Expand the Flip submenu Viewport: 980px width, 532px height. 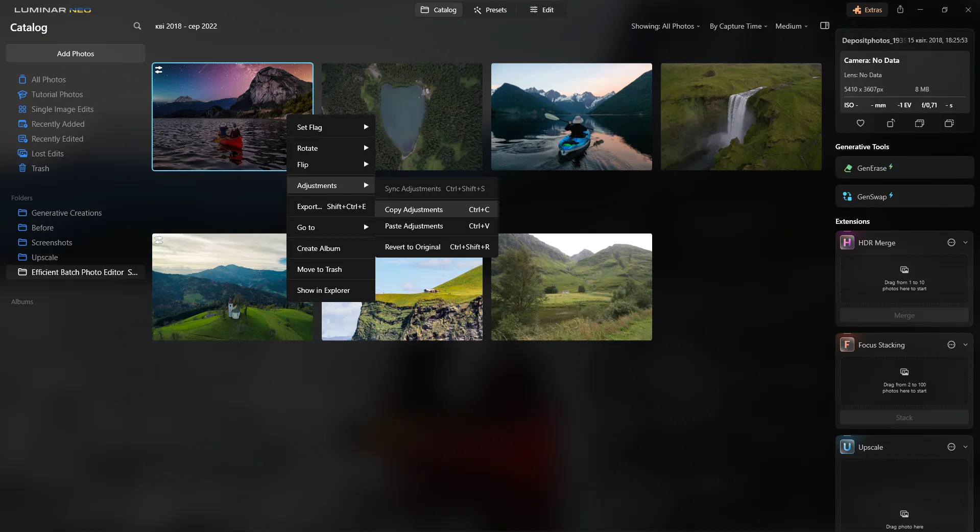click(331, 164)
